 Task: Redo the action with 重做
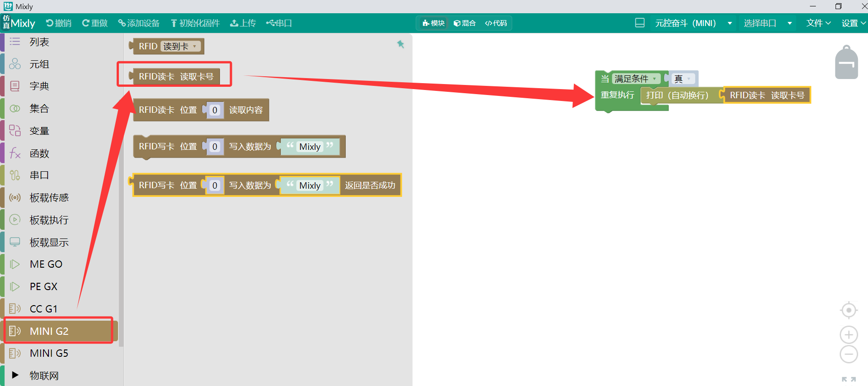tap(95, 23)
